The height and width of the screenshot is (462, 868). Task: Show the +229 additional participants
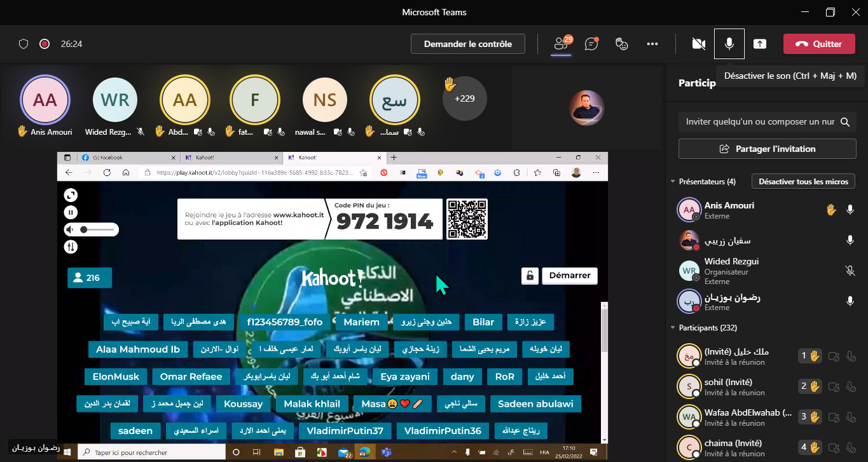[465, 99]
